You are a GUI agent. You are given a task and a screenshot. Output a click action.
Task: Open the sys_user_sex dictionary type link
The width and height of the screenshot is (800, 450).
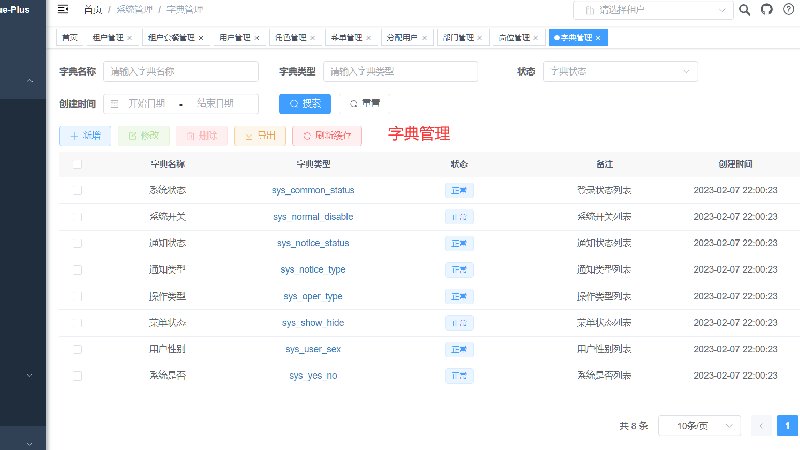point(313,349)
